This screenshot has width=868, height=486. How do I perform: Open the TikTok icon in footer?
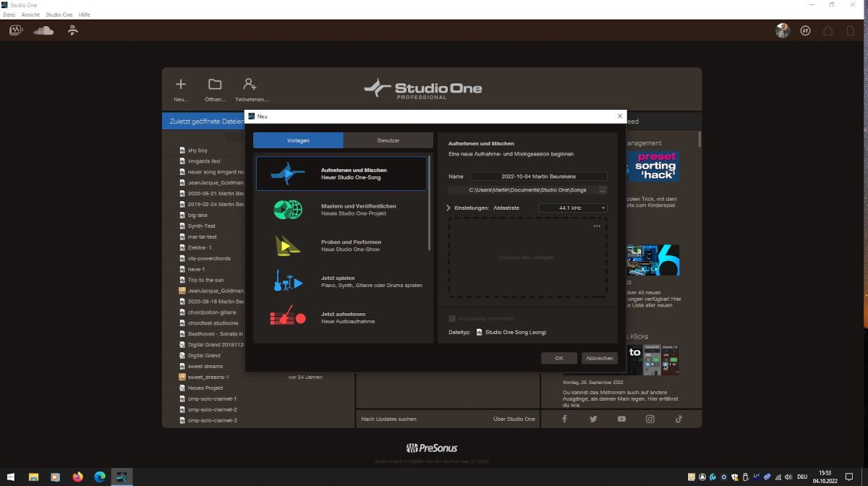pos(678,419)
